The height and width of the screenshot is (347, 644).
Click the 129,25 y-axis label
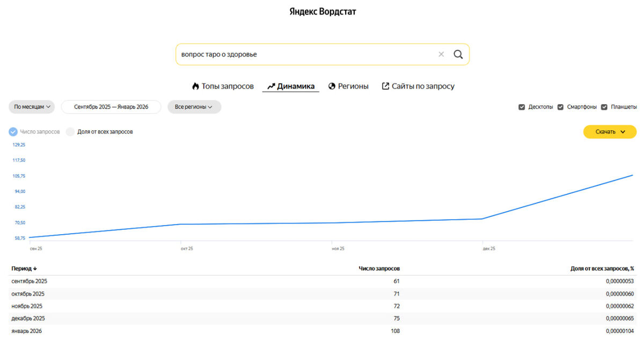coord(19,145)
